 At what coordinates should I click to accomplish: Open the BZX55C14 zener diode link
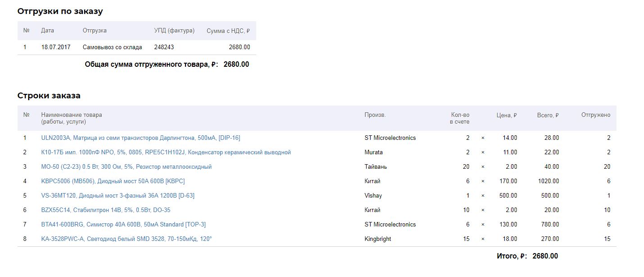tap(105, 210)
